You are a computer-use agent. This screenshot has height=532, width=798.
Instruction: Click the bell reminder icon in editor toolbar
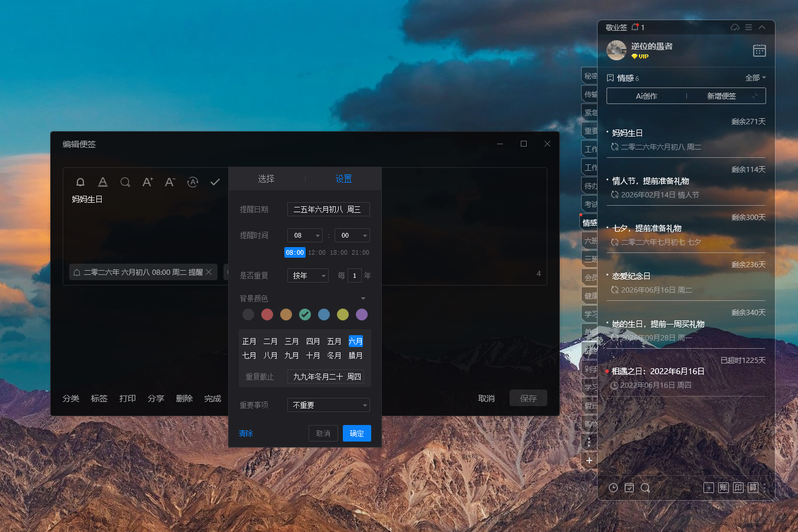pyautogui.click(x=80, y=182)
